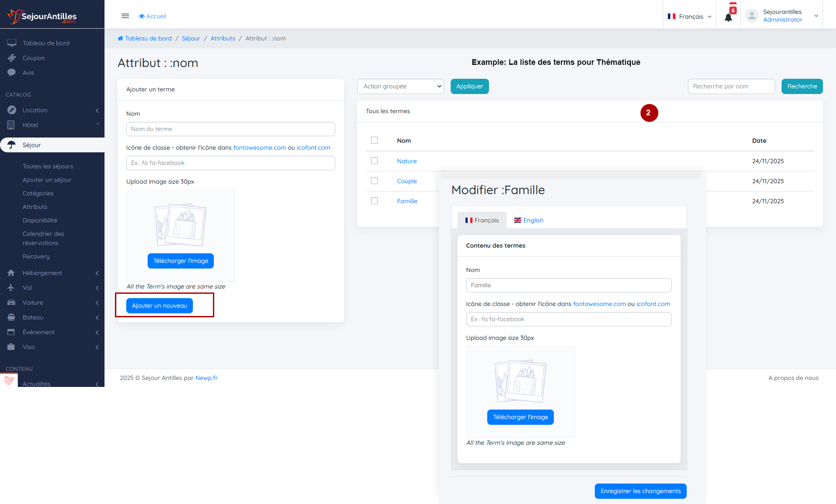836x504 pixels.
Task: Check the Nature term checkbox
Action: pos(374,161)
